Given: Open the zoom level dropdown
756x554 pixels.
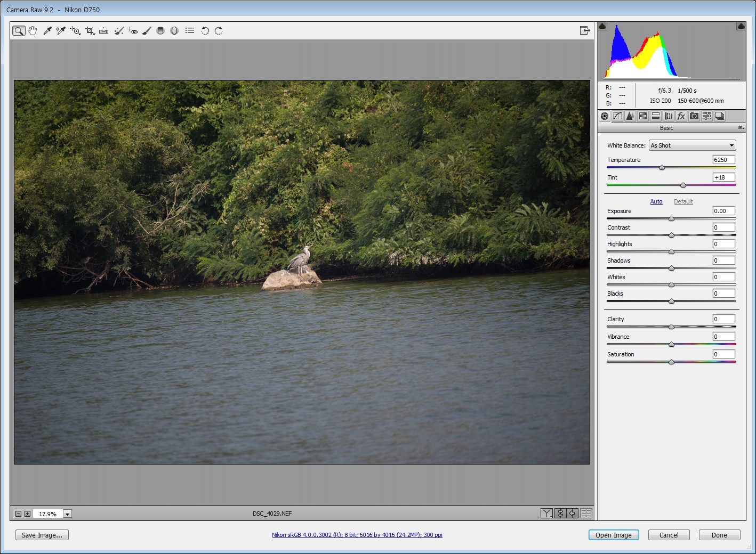Looking at the screenshot, I should click(x=67, y=514).
